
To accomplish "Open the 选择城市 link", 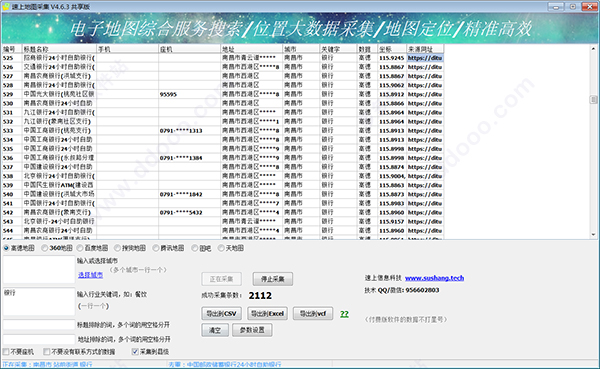I will pyautogui.click(x=90, y=275).
